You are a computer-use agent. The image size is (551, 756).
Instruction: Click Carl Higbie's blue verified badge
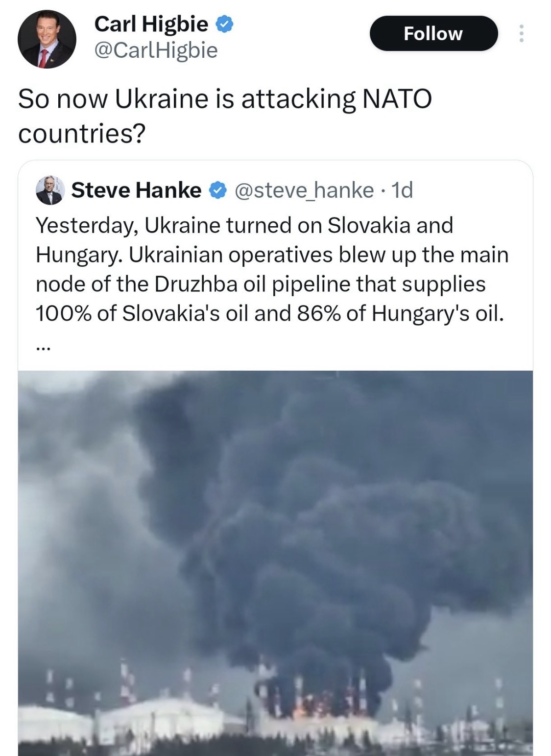[x=224, y=24]
